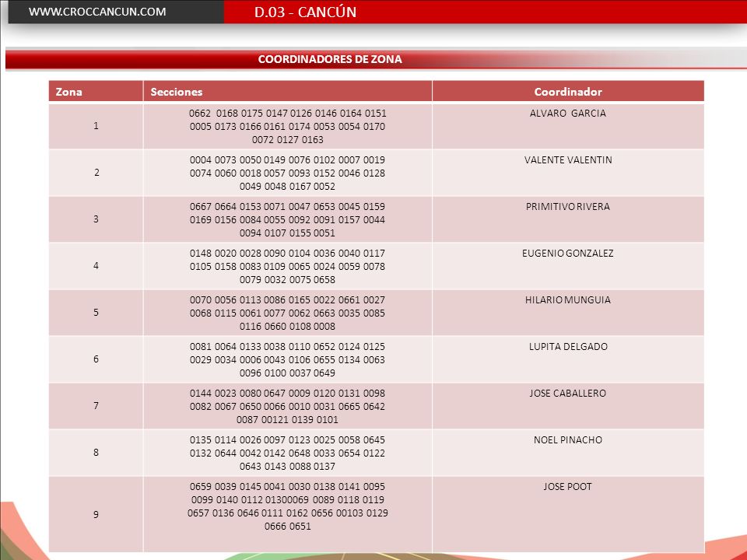Click sections line starting 0099 0140 0112
This screenshot has width=747, height=560.
pyautogui.click(x=288, y=500)
